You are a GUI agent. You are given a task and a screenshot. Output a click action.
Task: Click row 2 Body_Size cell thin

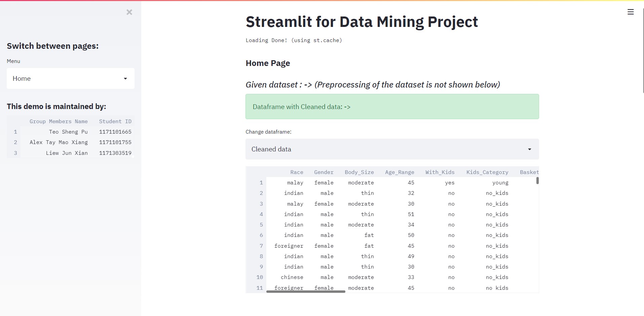point(367,193)
